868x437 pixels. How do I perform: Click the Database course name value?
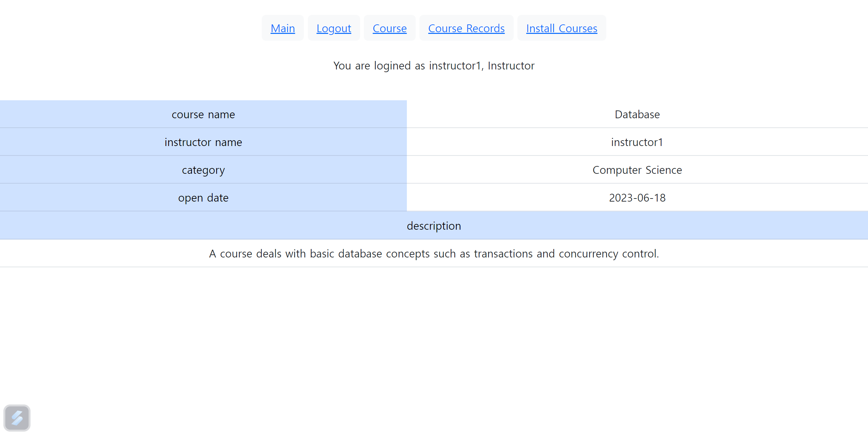pyautogui.click(x=637, y=115)
